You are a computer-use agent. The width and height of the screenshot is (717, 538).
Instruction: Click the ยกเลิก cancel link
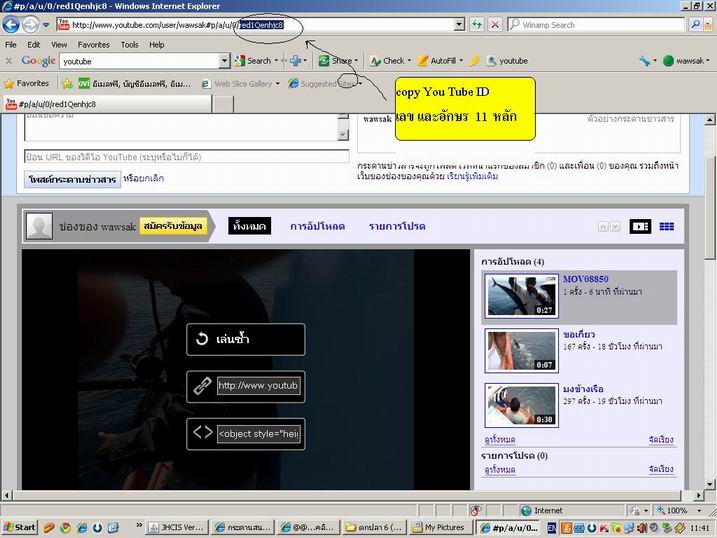[x=151, y=178]
